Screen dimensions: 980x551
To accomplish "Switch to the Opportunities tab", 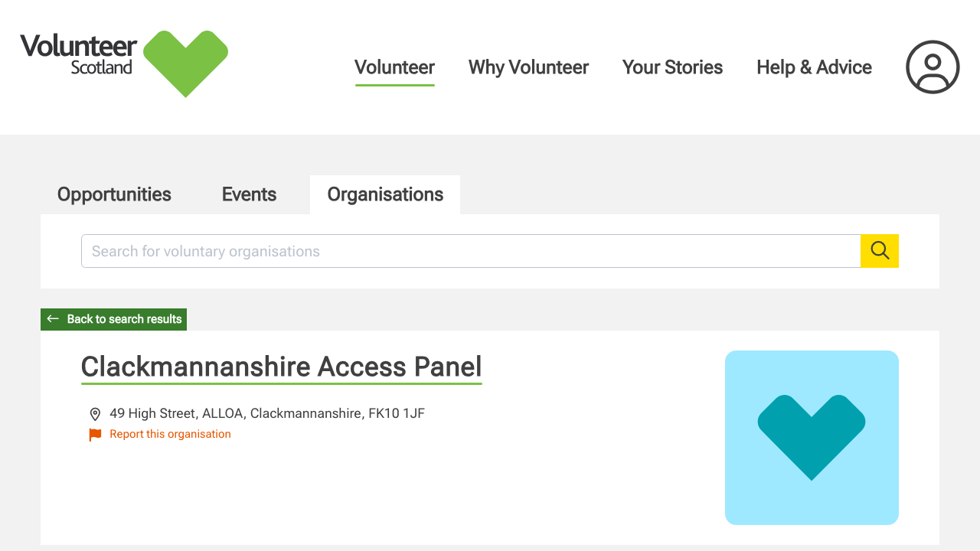I will point(113,194).
